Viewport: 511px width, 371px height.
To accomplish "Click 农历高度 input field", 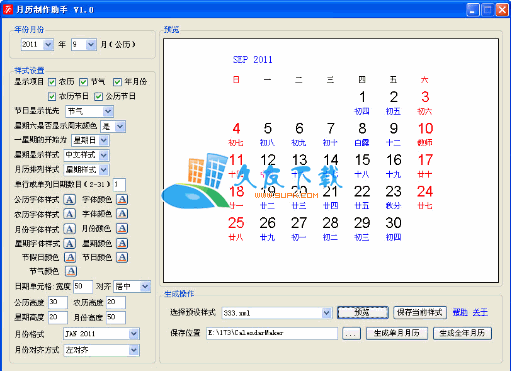I will (x=116, y=302).
